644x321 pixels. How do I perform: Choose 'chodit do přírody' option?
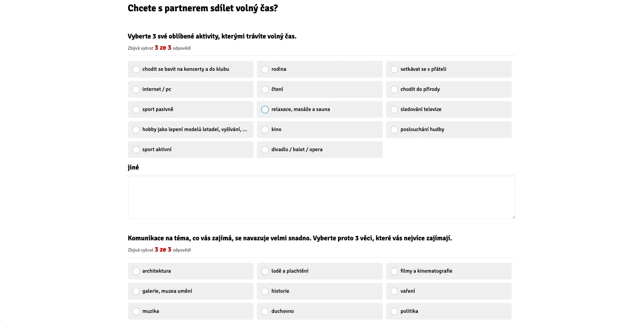(x=449, y=89)
